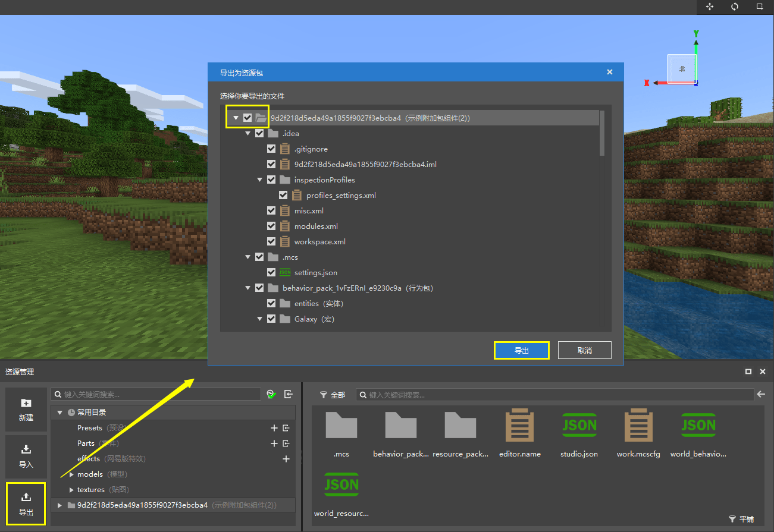Viewport: 774px width, 532px height.
Task: Collapse the Galaxy (宏) node
Action: click(260, 319)
